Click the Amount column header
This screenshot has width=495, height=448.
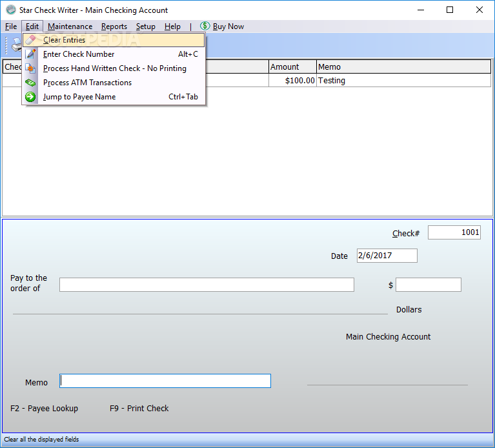(x=292, y=66)
